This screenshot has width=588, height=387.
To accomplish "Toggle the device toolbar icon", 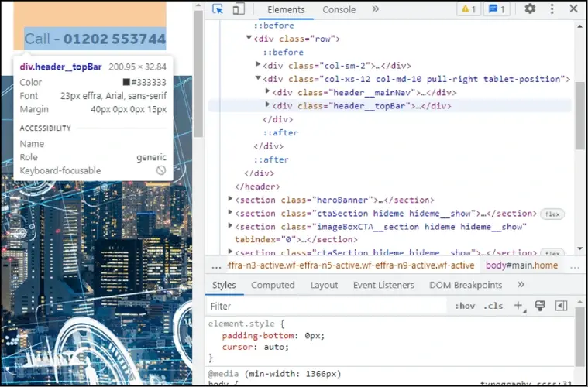I will [x=239, y=9].
